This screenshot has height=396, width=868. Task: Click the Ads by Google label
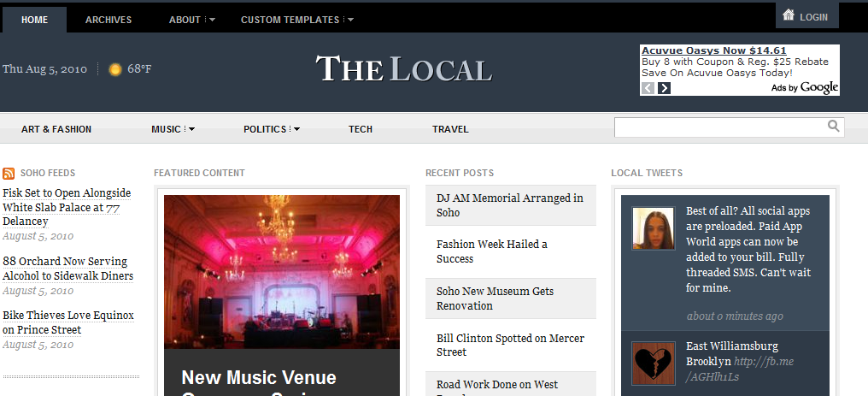[804, 87]
